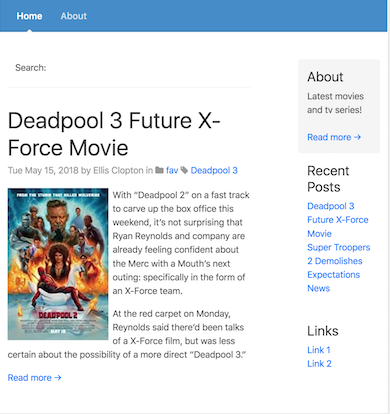Image resolution: width=390 pixels, height=414 pixels.
Task: Click the Deadpool 2 poster thumbnail
Action: (58, 264)
